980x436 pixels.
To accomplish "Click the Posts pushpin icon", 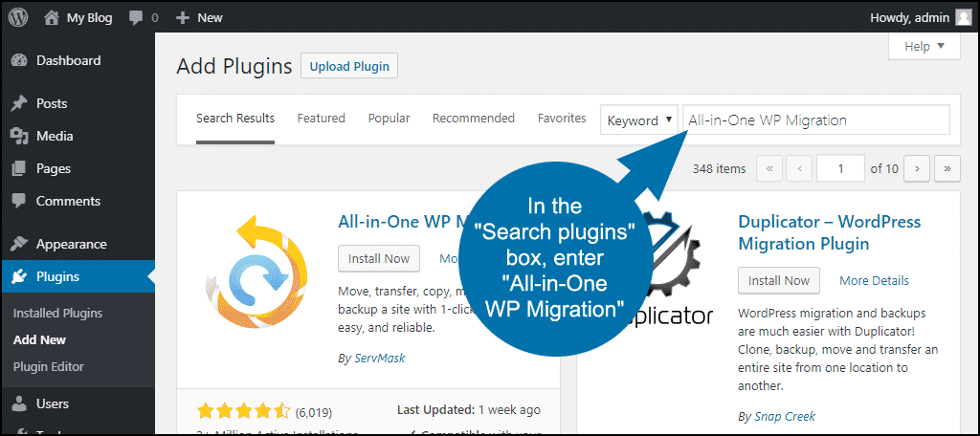I will click(19, 103).
